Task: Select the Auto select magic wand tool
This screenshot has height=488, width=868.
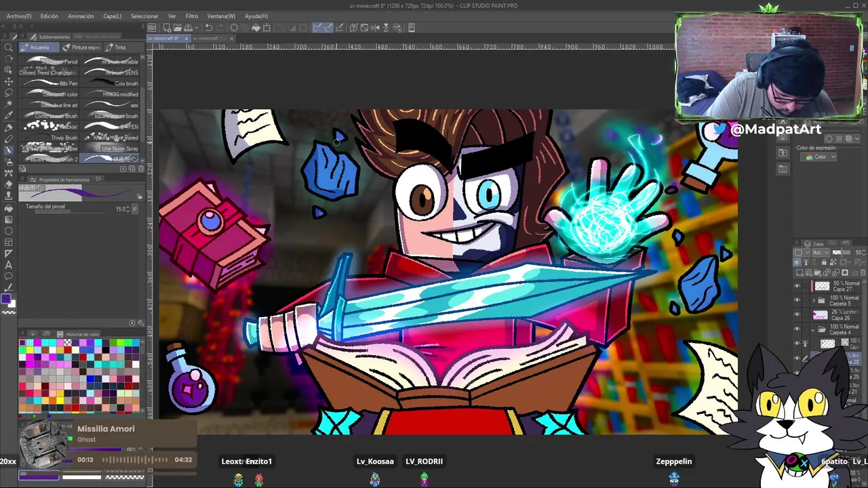Action: point(9,104)
